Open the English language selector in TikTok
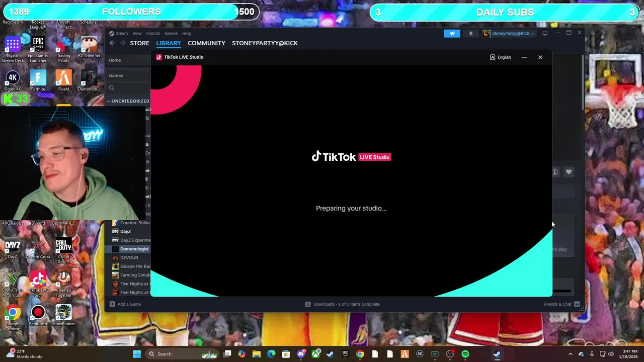This screenshot has width=644, height=362. pyautogui.click(x=501, y=57)
